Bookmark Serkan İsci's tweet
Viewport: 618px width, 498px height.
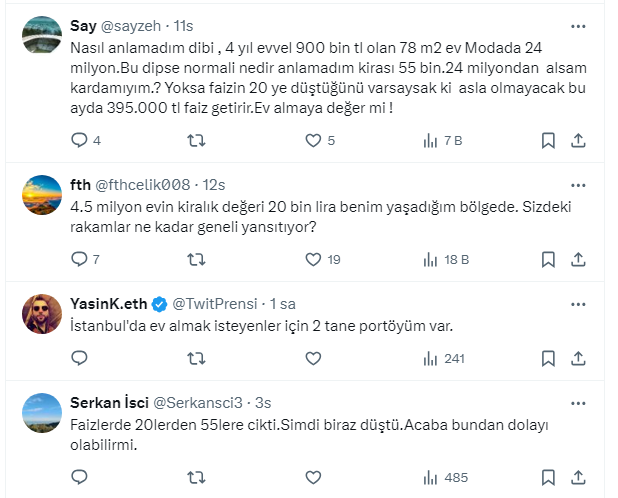(548, 477)
